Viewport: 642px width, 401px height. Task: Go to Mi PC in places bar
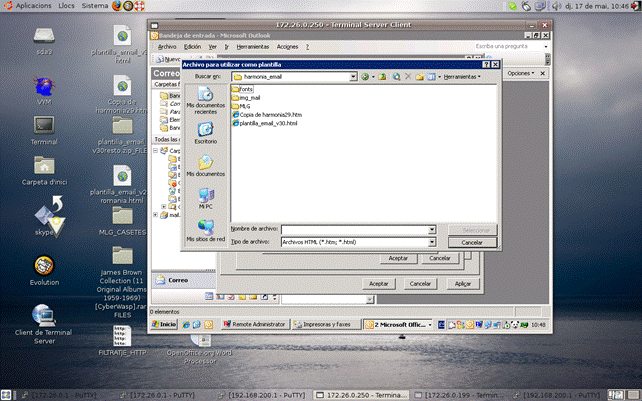coord(205,197)
